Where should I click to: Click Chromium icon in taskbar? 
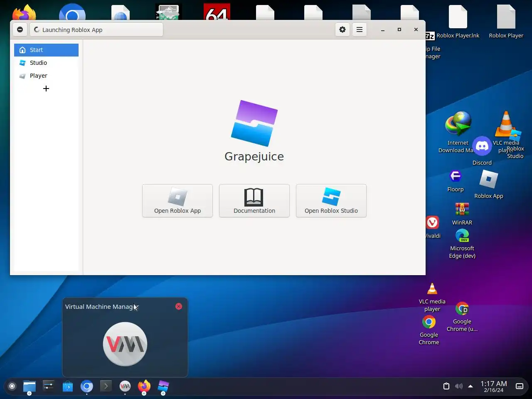click(87, 386)
